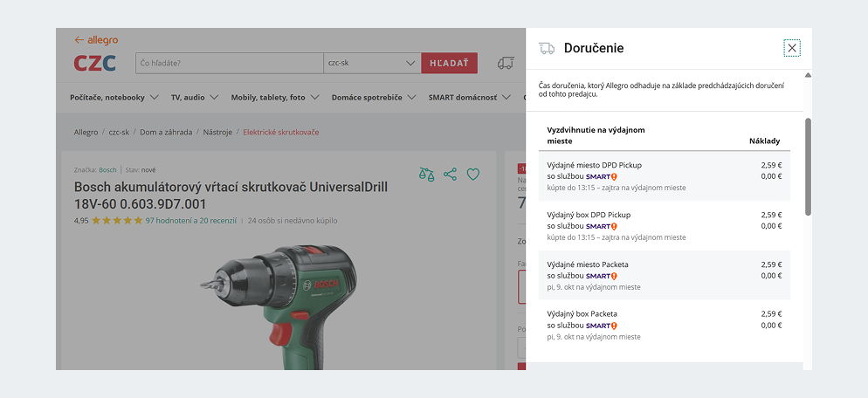
Task: Click the Doručenie panel title
Action: click(x=594, y=48)
